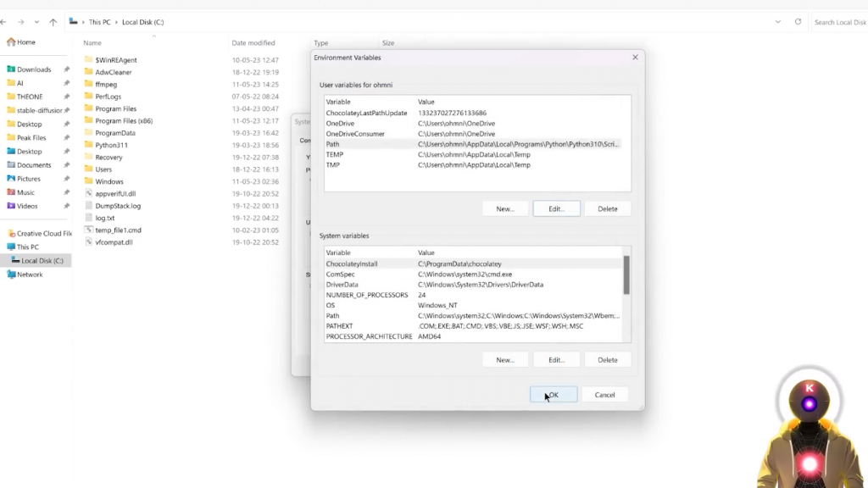The image size is (868, 488).
Task: Select system Path variable row
Action: [x=473, y=316]
